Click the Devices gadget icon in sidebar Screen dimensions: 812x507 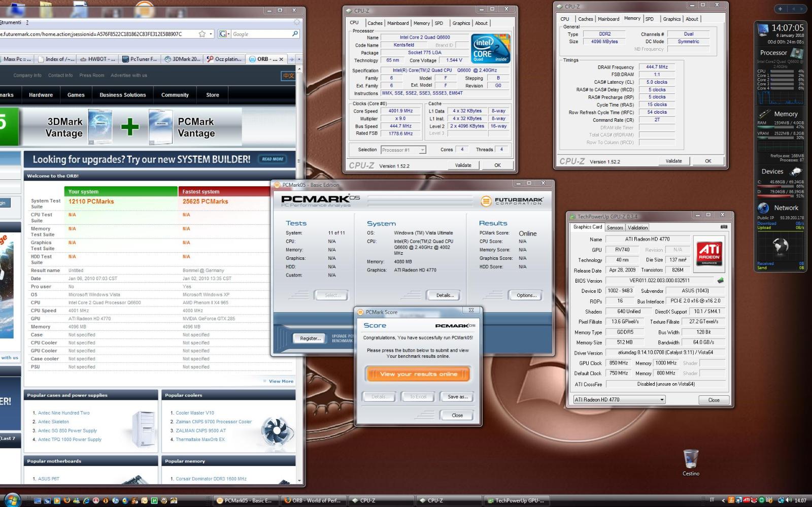[797, 172]
